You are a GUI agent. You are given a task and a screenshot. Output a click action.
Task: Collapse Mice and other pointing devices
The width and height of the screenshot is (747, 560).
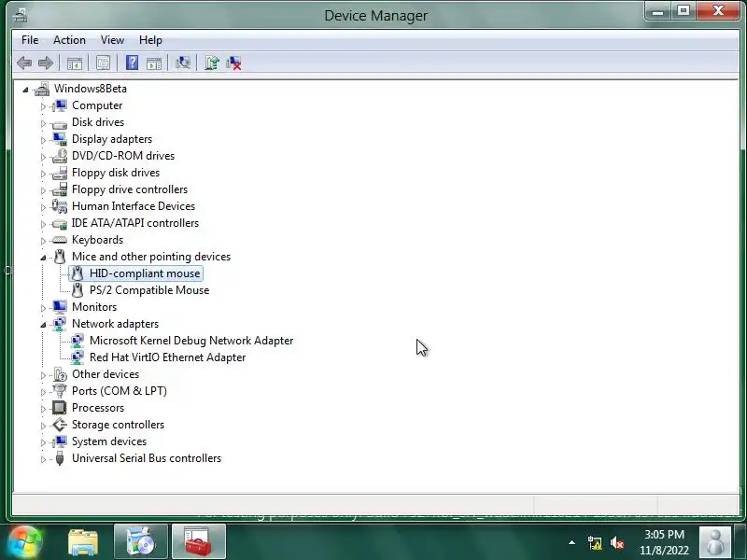[x=43, y=258]
